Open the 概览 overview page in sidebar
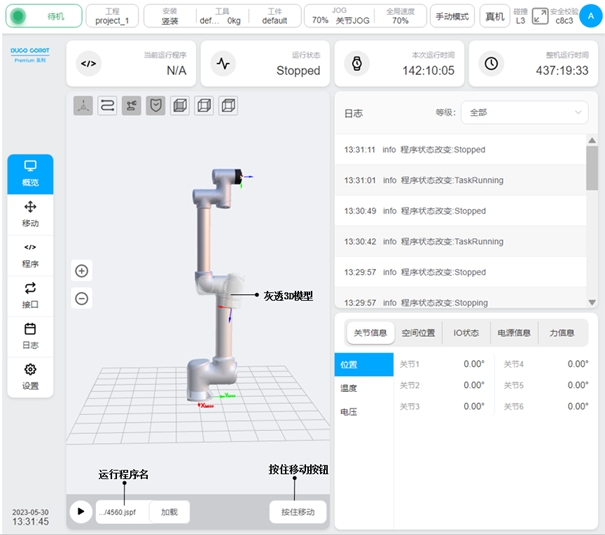Screen dimensions: 605x535 click(30, 172)
